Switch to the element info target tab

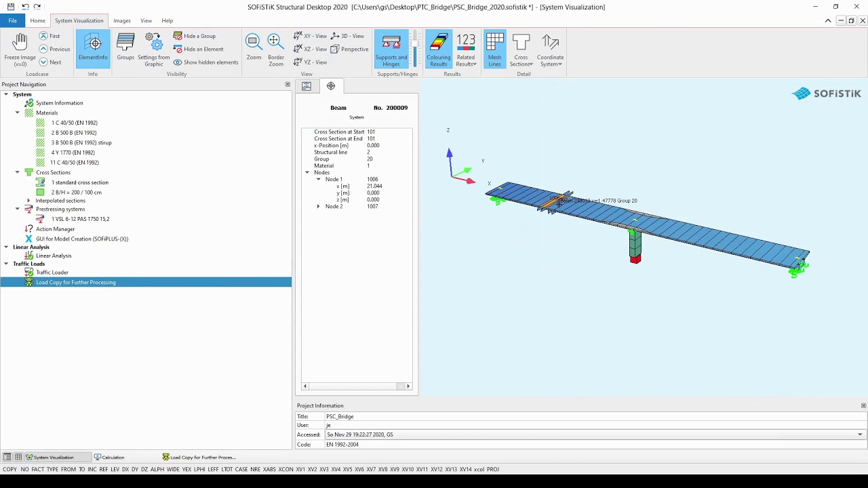pyautogui.click(x=331, y=86)
